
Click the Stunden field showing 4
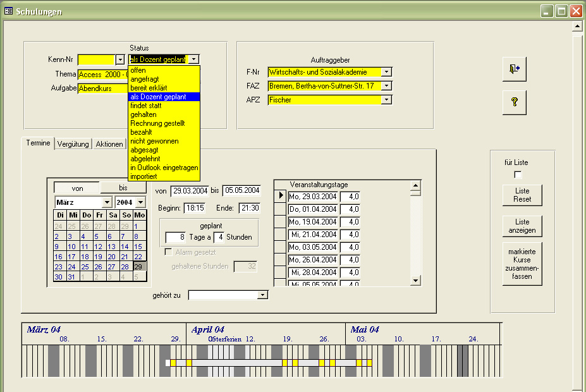[x=219, y=237]
